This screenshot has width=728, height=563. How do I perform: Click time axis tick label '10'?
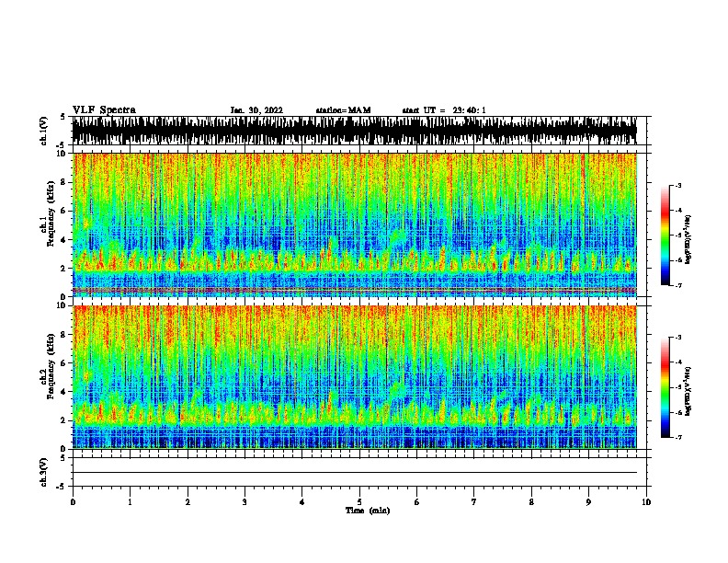coord(646,502)
